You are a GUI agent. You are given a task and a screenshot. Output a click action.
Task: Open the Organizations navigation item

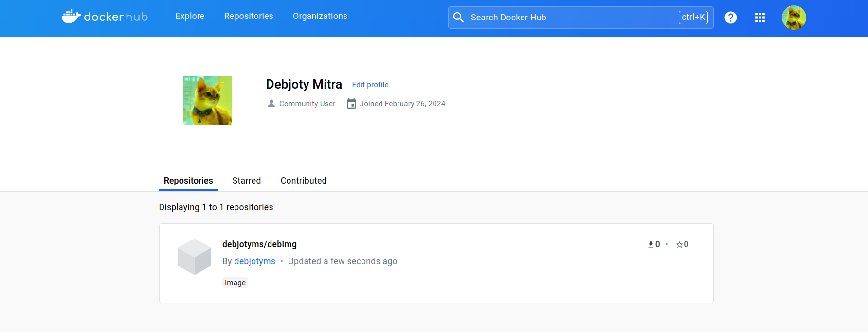coord(320,16)
